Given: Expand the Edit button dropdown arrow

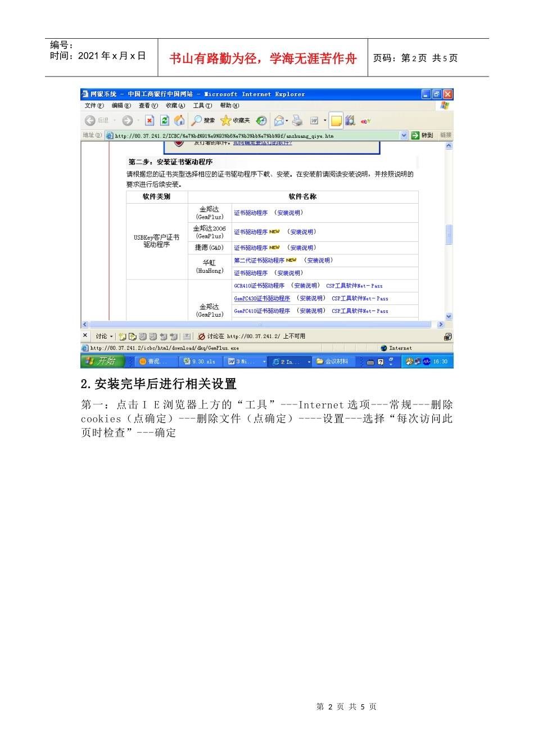Looking at the screenshot, I should point(325,120).
